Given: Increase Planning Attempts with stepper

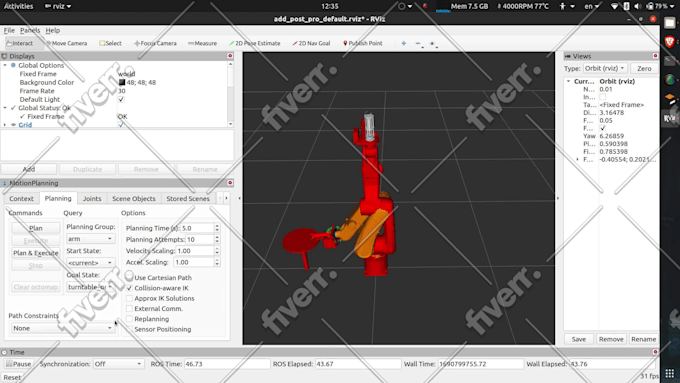Looking at the screenshot, I should pyautogui.click(x=217, y=237).
